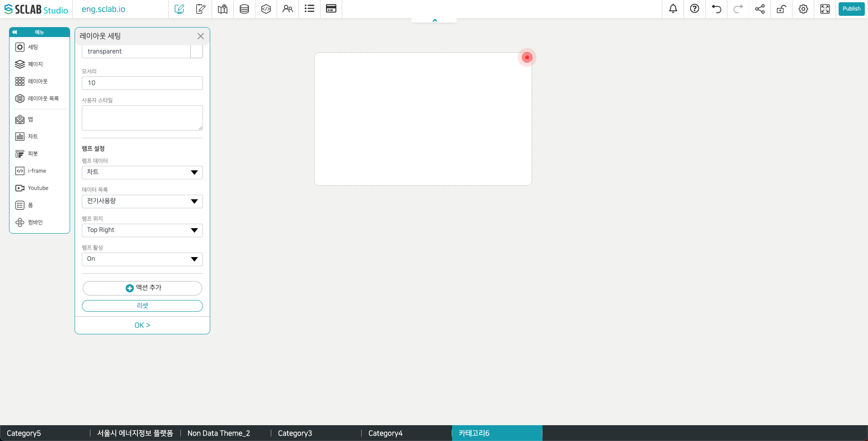Open the gear settings icon in top bar
The height and width of the screenshot is (441, 868).
[x=803, y=9]
